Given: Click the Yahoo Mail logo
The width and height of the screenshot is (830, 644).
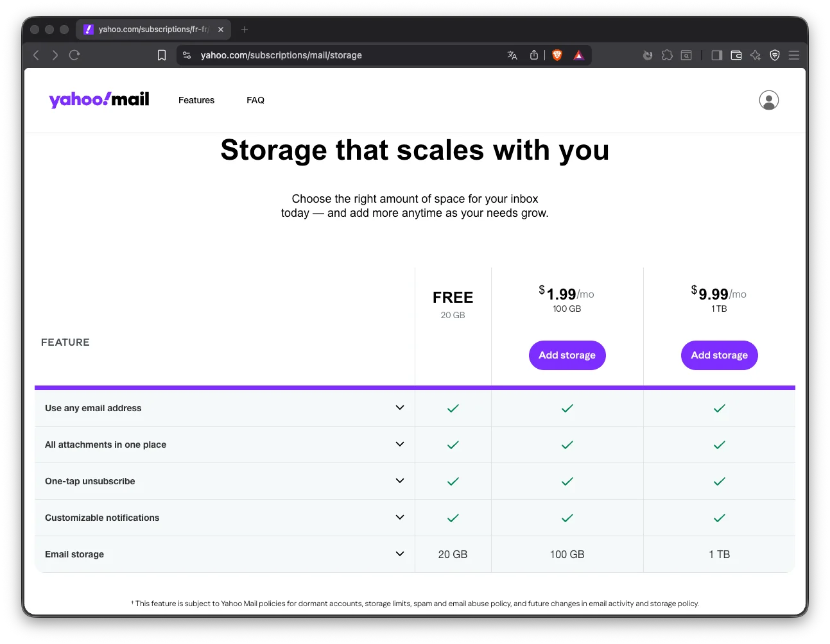Looking at the screenshot, I should click(x=99, y=99).
